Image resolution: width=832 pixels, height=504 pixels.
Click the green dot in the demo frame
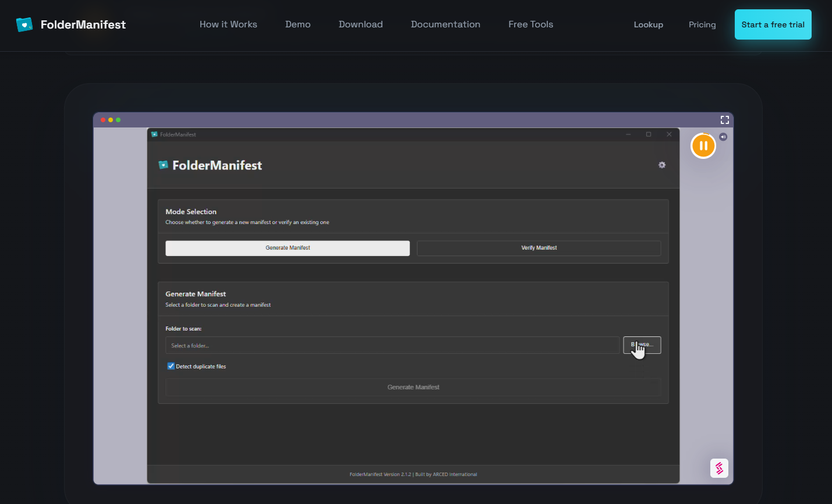pos(118,120)
